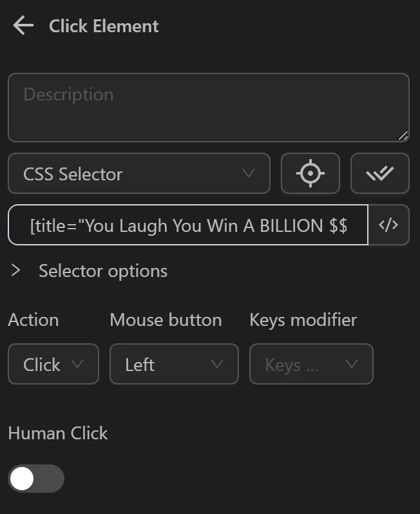Viewport: 420px width, 514px height.
Task: Expand the Selector options chevron
Action: pyautogui.click(x=16, y=271)
